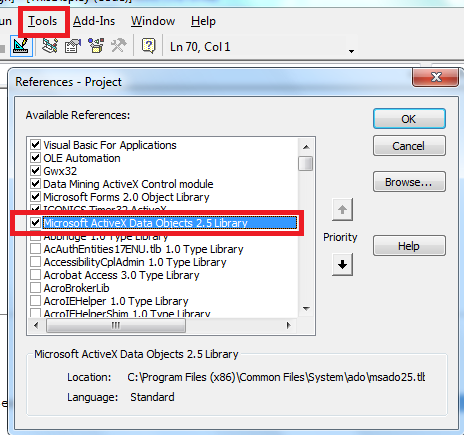This screenshot has width=464, height=435.
Task: Uncheck the Gwx32 reference
Action: tap(35, 171)
